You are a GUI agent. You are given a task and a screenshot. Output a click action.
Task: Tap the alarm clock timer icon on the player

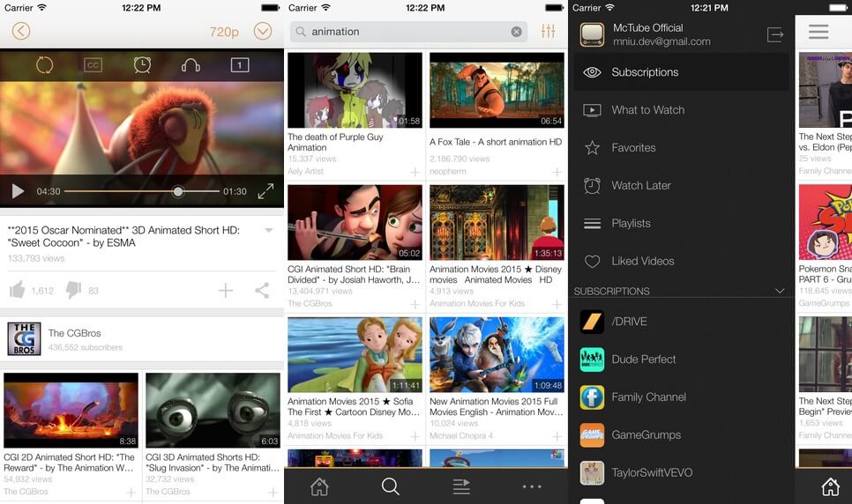[x=142, y=64]
